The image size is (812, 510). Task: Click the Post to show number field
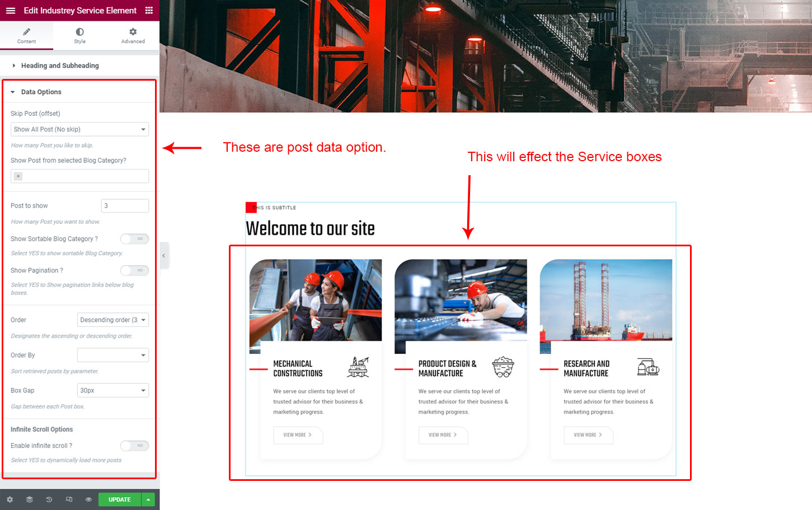pos(125,206)
